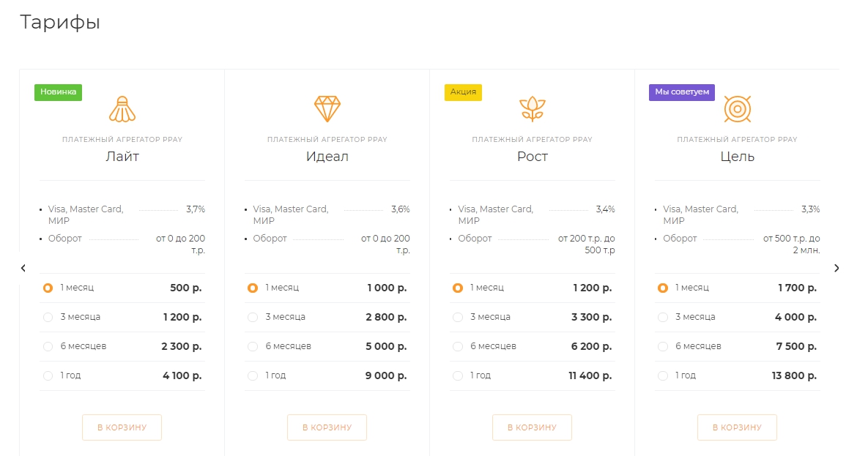Click the yellow Акция badge

click(464, 92)
